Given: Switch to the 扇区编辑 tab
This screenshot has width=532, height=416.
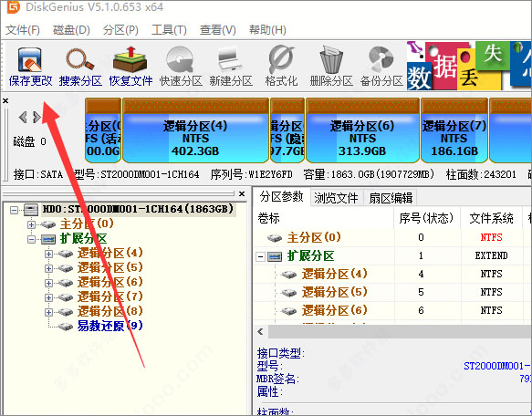Looking at the screenshot, I should 391,198.
